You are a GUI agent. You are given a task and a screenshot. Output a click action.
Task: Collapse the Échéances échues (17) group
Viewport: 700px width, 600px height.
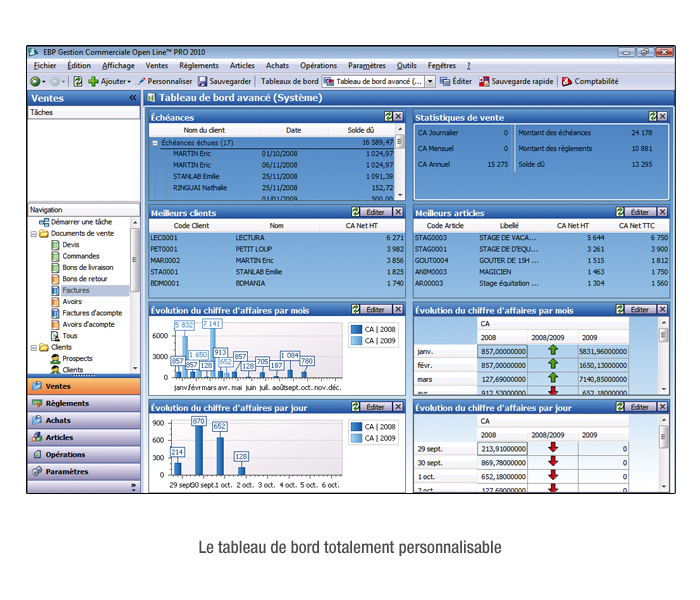pyautogui.click(x=154, y=143)
